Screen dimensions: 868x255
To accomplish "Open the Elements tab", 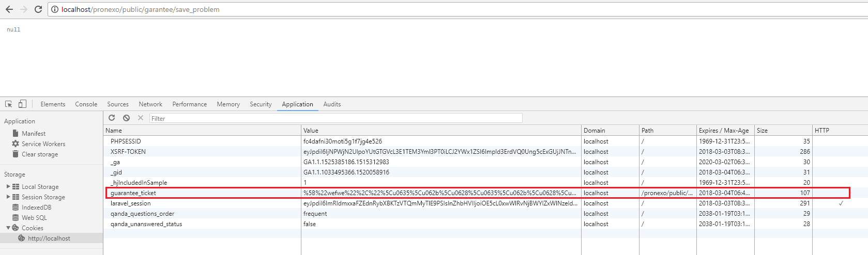I will click(x=53, y=104).
